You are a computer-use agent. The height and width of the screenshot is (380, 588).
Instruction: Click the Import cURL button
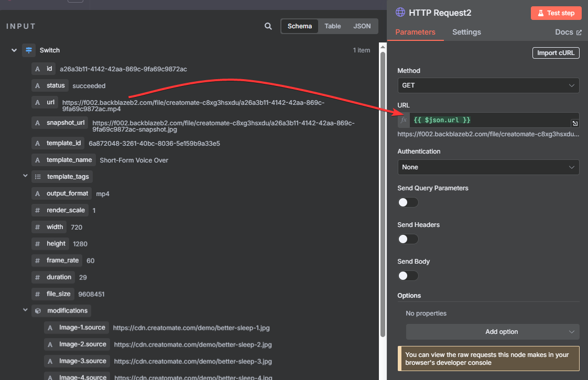tap(556, 53)
